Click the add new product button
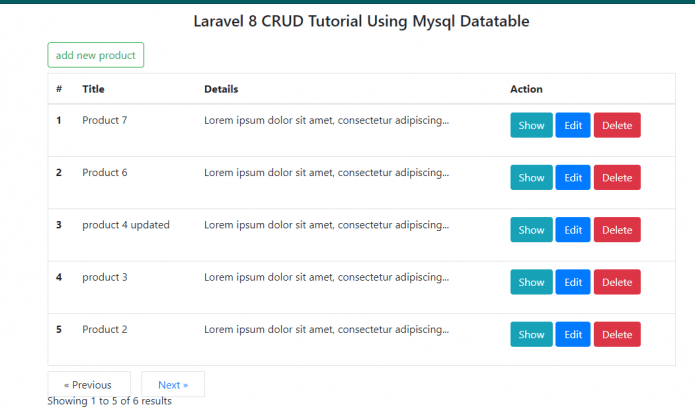 [x=96, y=55]
